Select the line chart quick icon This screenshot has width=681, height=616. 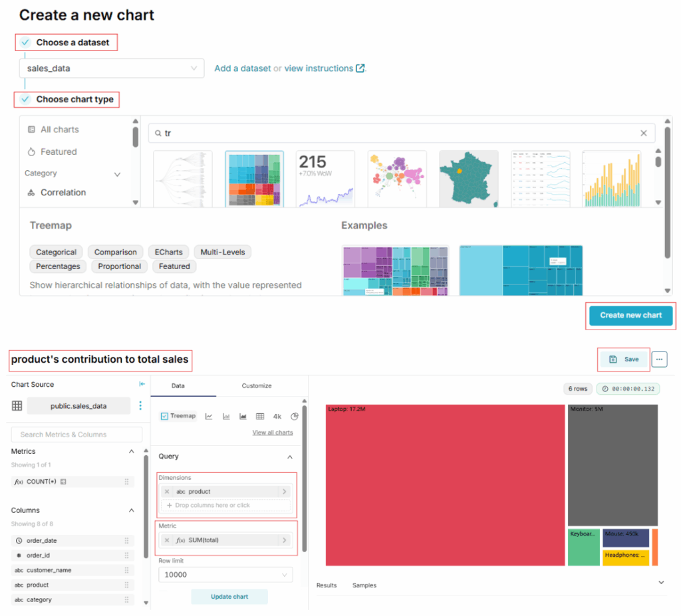click(x=209, y=417)
